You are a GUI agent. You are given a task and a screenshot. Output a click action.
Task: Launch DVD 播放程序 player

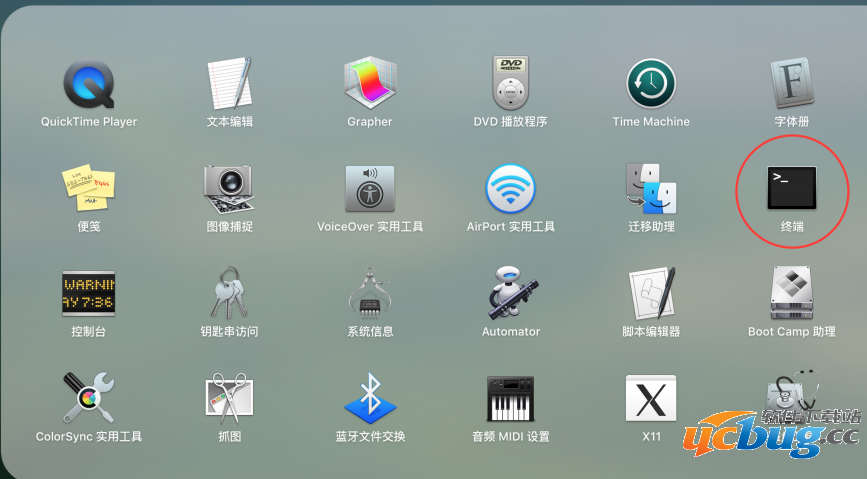tap(510, 83)
